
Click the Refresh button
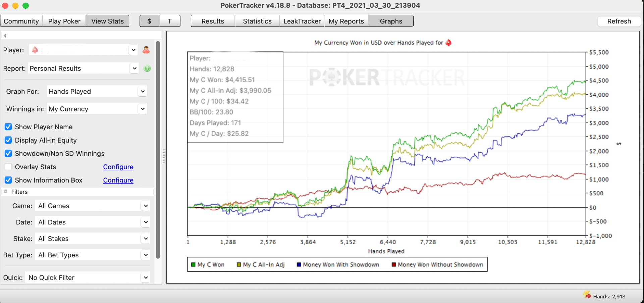tap(619, 21)
